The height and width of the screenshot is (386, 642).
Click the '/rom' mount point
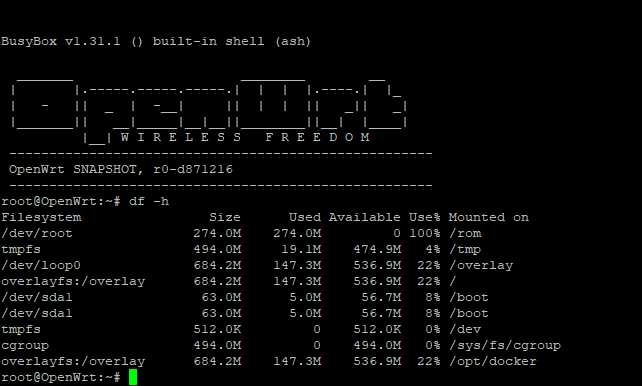(x=465, y=233)
